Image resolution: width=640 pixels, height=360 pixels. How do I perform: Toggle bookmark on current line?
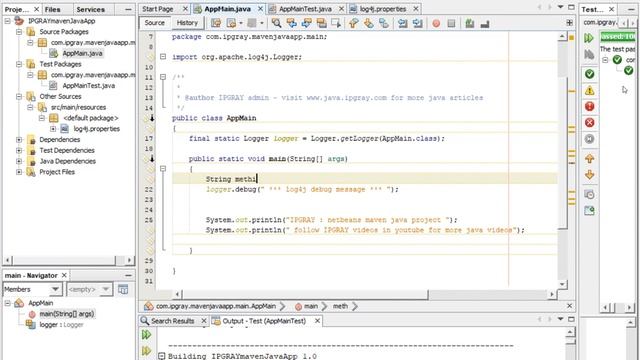pos(384,23)
